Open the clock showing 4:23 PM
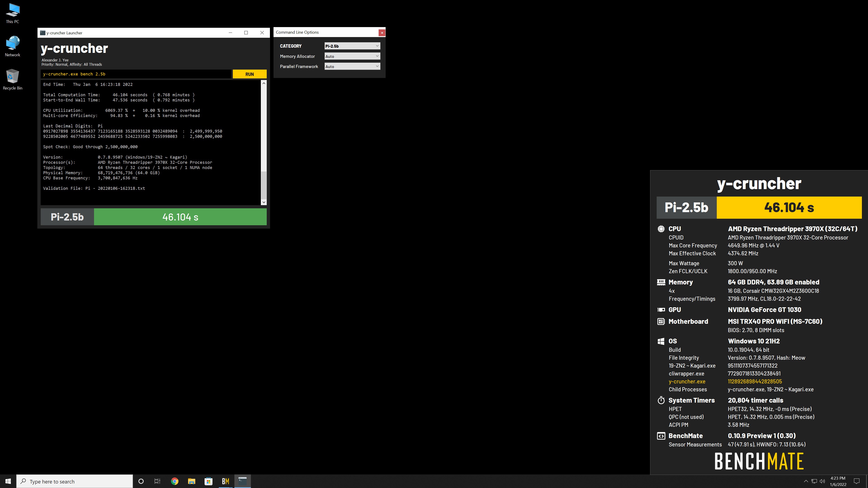The height and width of the screenshot is (488, 868). 838,481
